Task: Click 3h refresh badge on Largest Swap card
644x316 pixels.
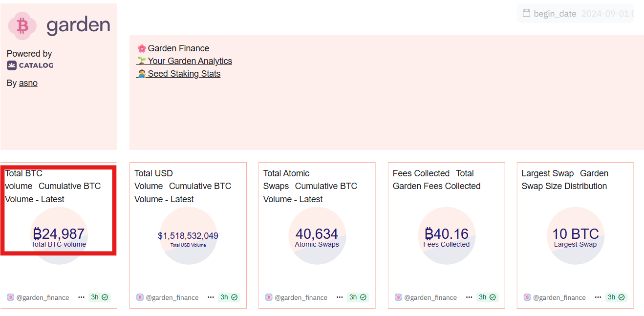Action: point(617,297)
